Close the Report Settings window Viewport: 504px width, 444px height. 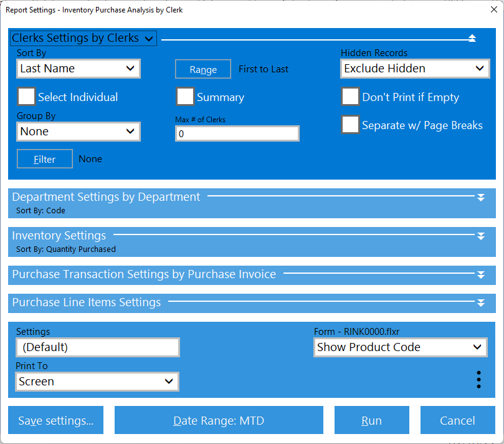(x=488, y=10)
